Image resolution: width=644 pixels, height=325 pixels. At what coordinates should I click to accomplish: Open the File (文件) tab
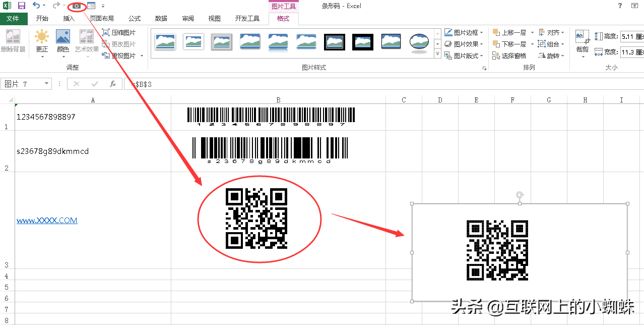tap(14, 19)
